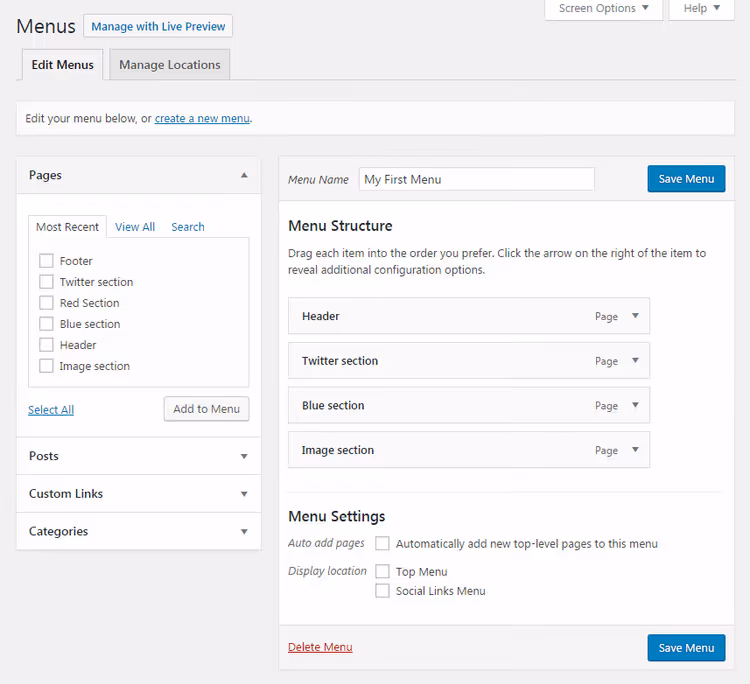
Task: Click the Auto add pages label
Action: [326, 543]
